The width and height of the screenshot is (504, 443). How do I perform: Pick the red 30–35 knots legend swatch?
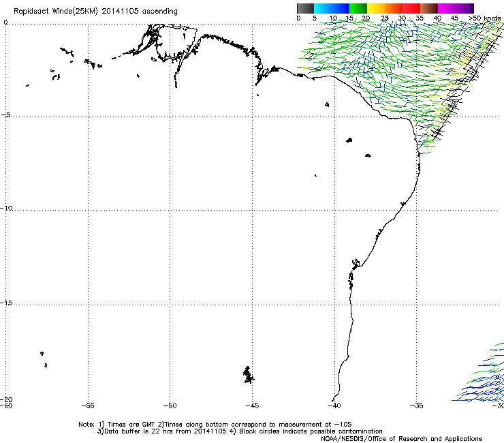[x=411, y=8]
